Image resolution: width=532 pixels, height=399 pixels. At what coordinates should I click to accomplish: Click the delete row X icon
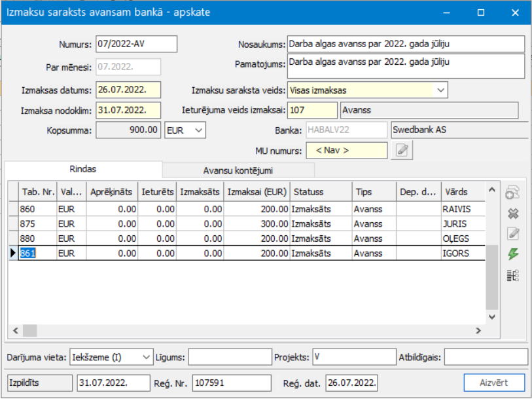click(x=513, y=214)
